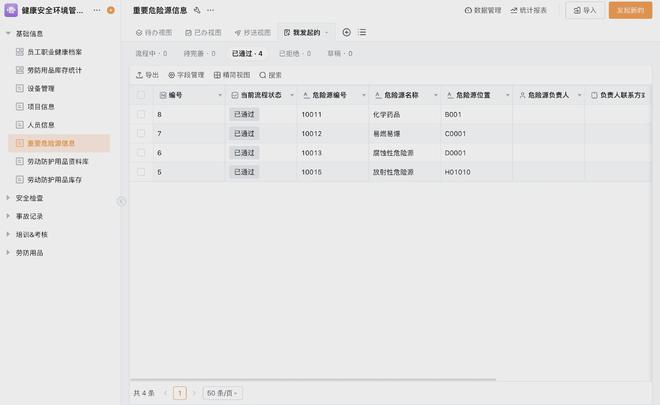Screen dimensions: 660x405
Task: Click the plus circle icon to add view
Action: pos(346,32)
